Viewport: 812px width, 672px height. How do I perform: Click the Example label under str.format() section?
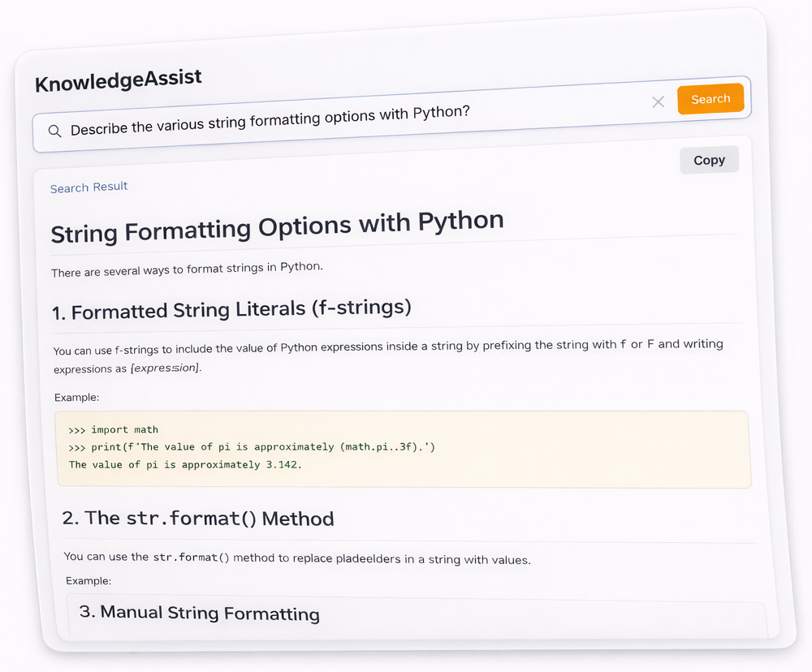pos(89,581)
